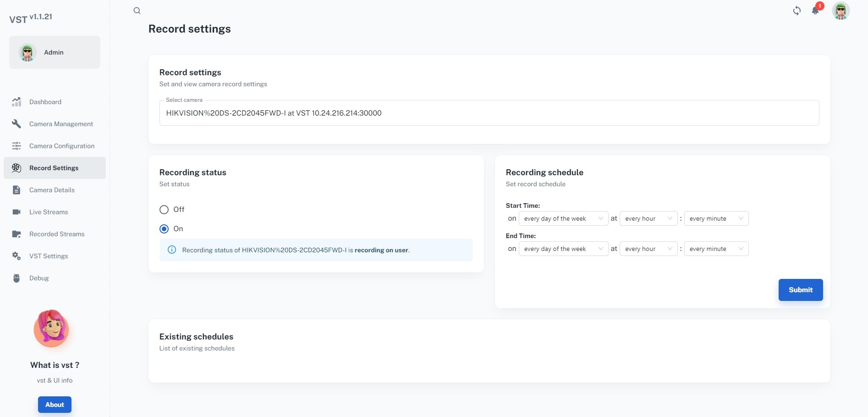Open Recorded Streams from sidebar

click(57, 234)
